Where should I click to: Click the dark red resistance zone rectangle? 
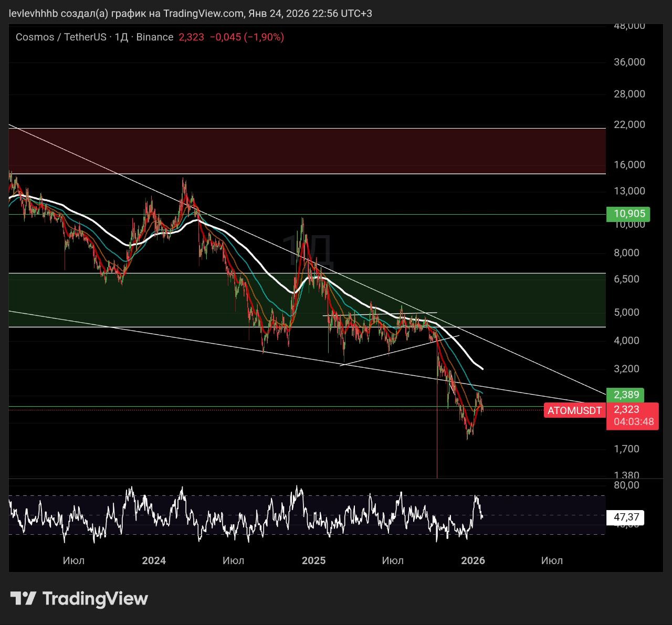click(307, 151)
